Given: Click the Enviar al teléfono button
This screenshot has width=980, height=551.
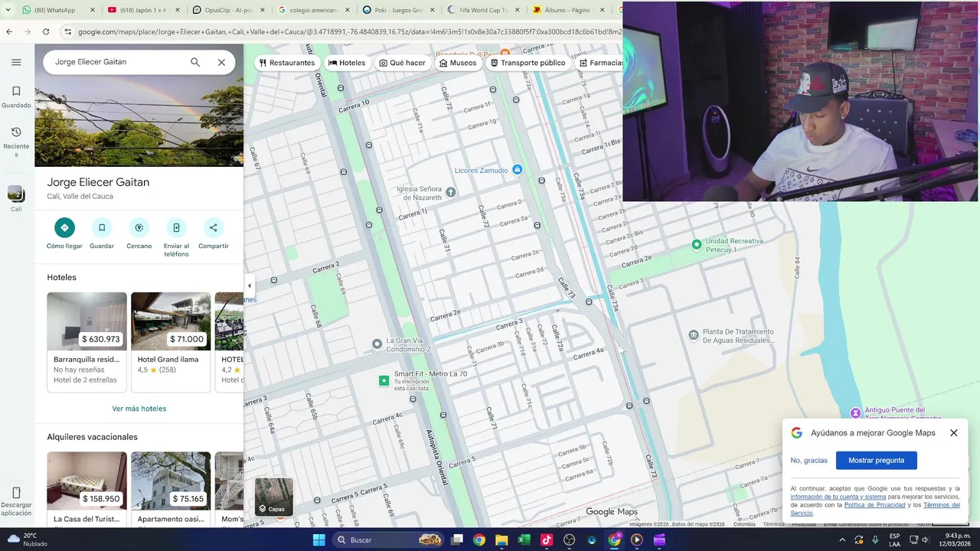Looking at the screenshot, I should tap(176, 227).
